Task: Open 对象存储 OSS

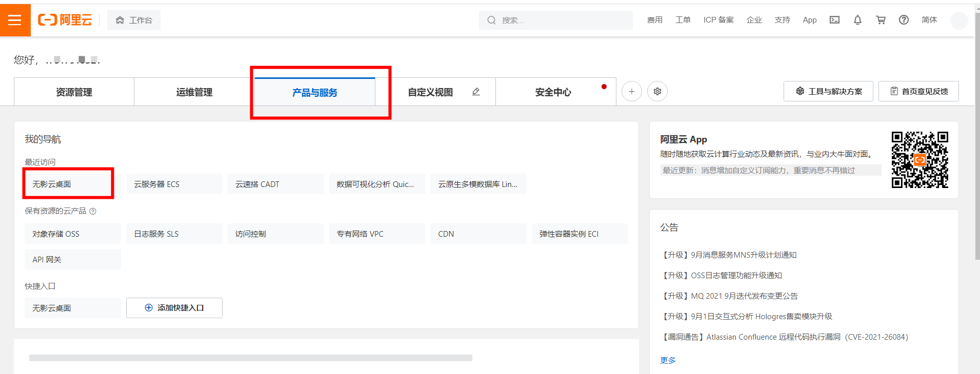Action: [73, 234]
